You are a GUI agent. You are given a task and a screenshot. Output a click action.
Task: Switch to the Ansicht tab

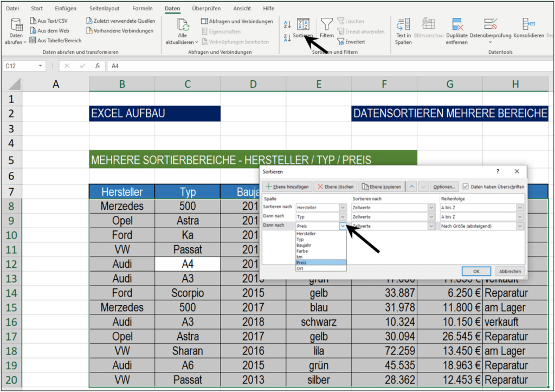[242, 9]
